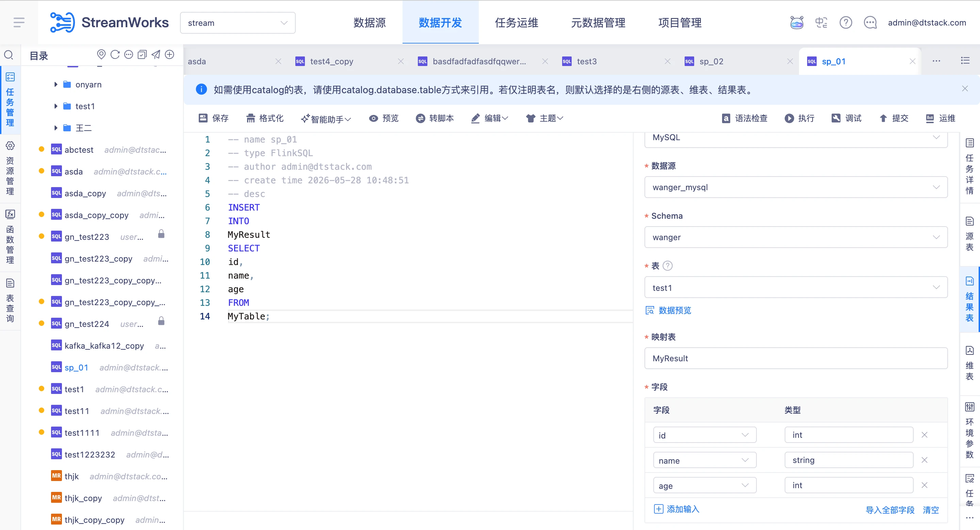Screen dimensions: 980x530
Task: Go to 任务运维 top menu
Action: (516, 22)
